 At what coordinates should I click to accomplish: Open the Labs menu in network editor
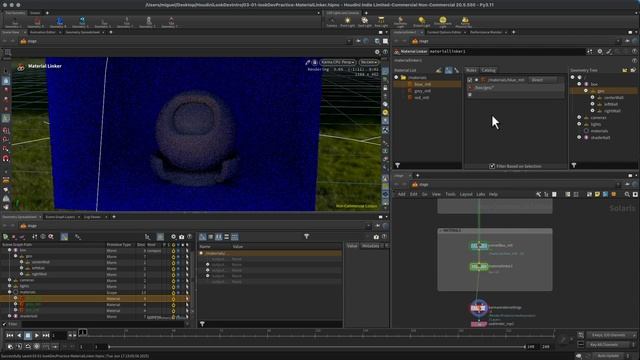tap(480, 194)
